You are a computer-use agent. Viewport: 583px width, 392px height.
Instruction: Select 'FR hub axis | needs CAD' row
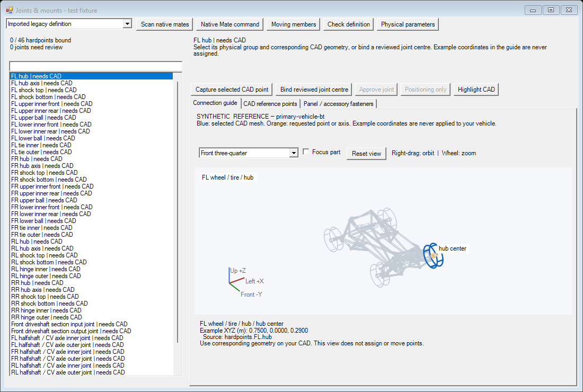pyautogui.click(x=91, y=166)
